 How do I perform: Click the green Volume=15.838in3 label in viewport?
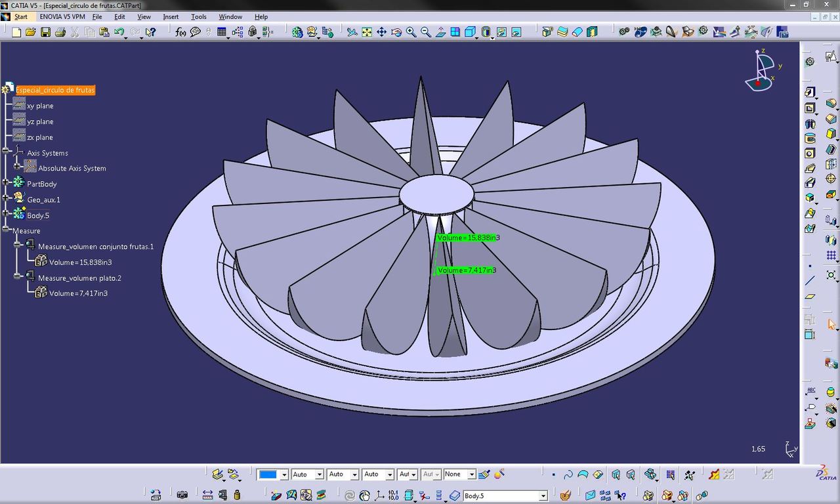pos(467,238)
